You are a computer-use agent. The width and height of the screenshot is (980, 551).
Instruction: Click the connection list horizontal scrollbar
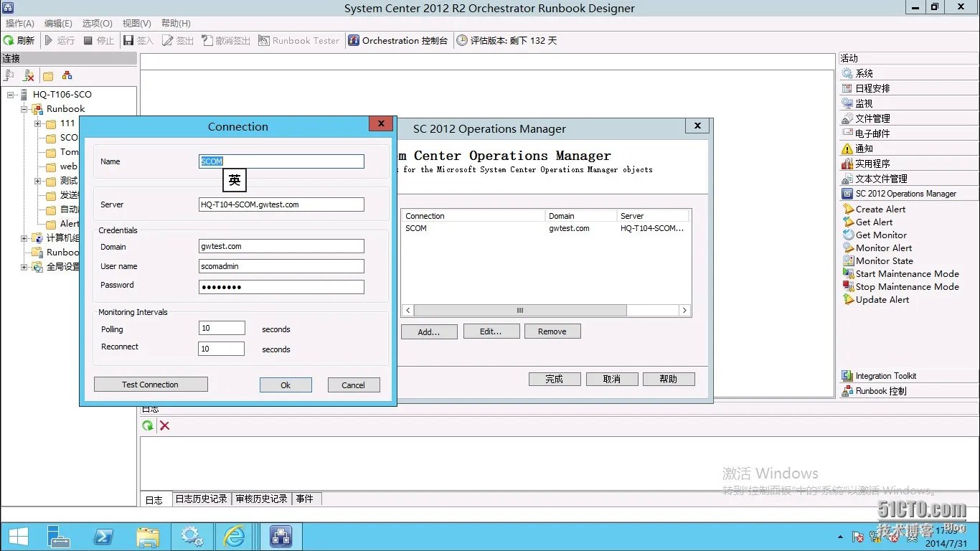click(x=546, y=311)
